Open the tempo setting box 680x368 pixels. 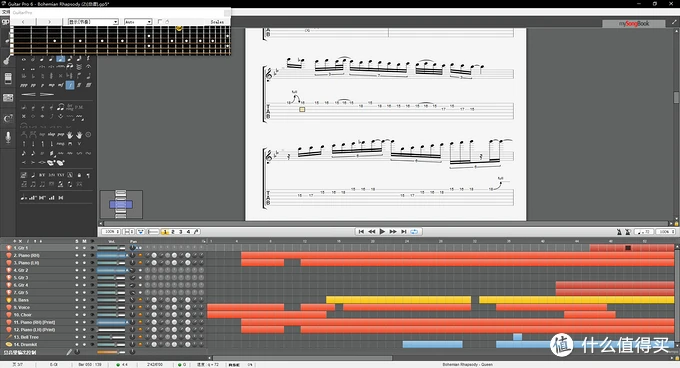[643, 232]
